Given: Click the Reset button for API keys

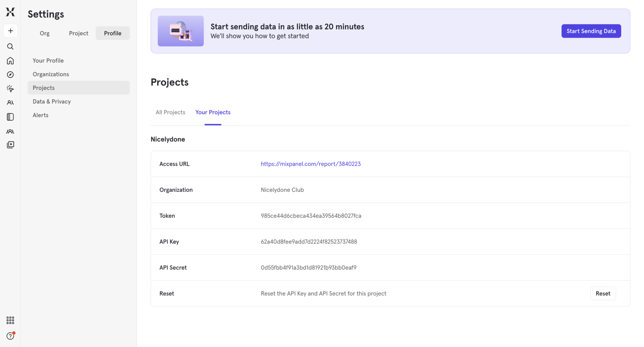Looking at the screenshot, I should (603, 293).
